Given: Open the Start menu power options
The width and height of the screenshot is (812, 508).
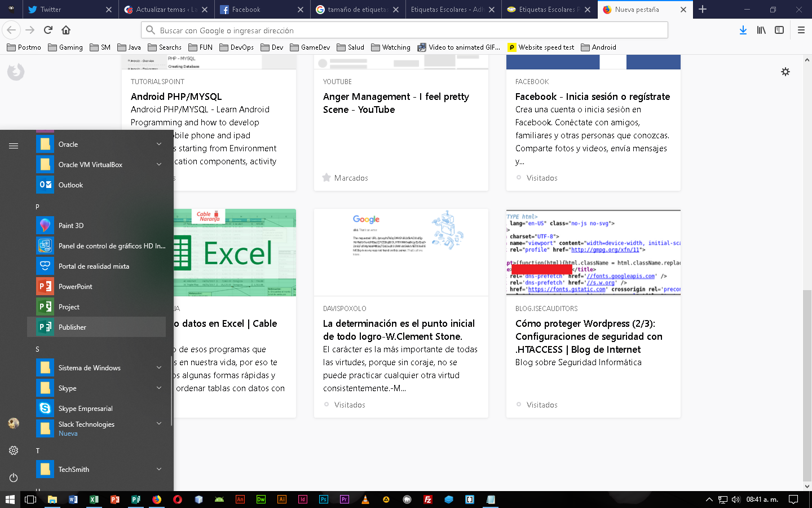Looking at the screenshot, I should (14, 478).
